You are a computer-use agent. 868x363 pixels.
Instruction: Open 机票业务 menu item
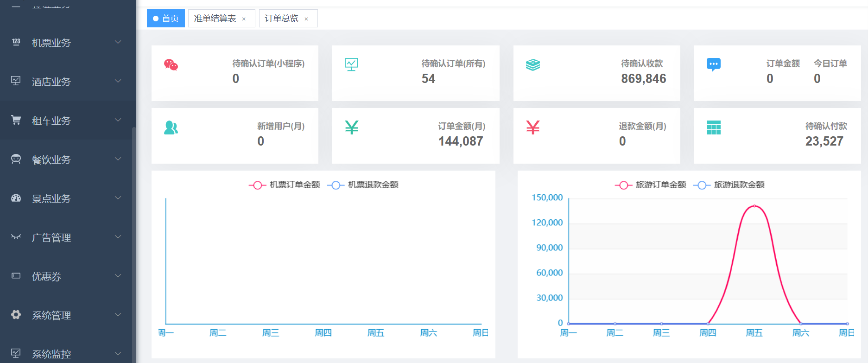click(68, 42)
